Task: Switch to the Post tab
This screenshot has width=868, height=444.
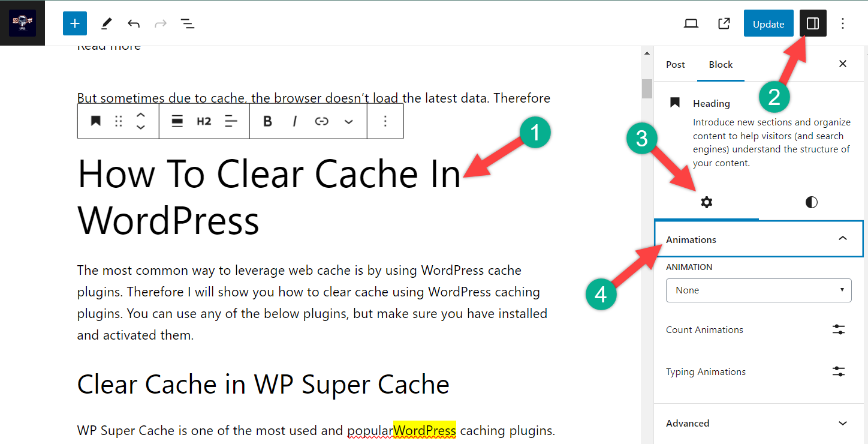Action: (x=676, y=64)
